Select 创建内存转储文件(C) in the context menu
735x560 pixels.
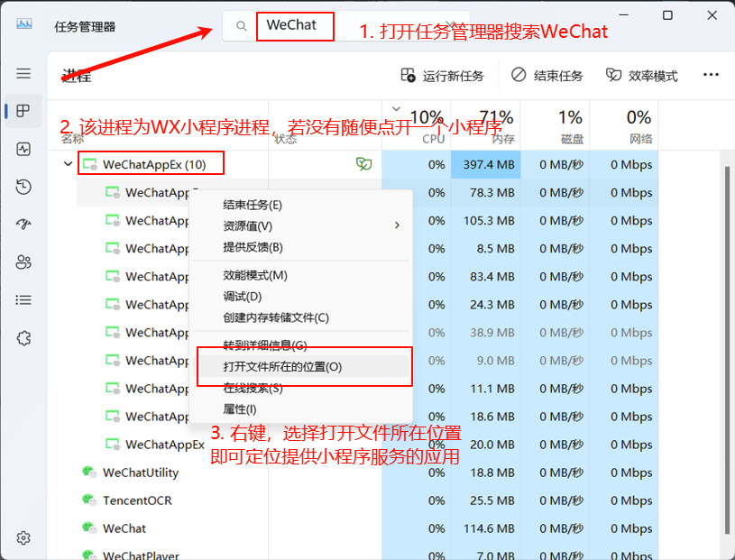coord(300,317)
